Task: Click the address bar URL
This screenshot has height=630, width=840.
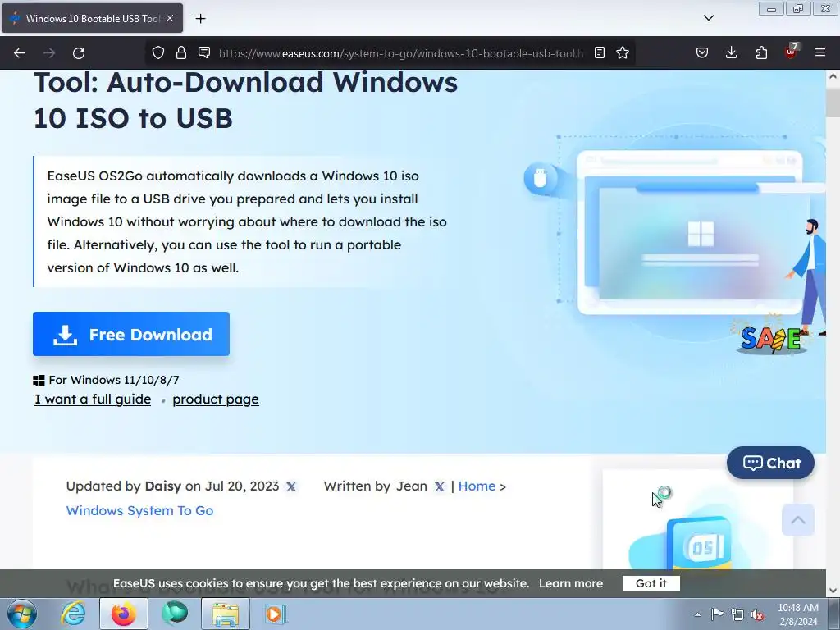Action: 400,53
